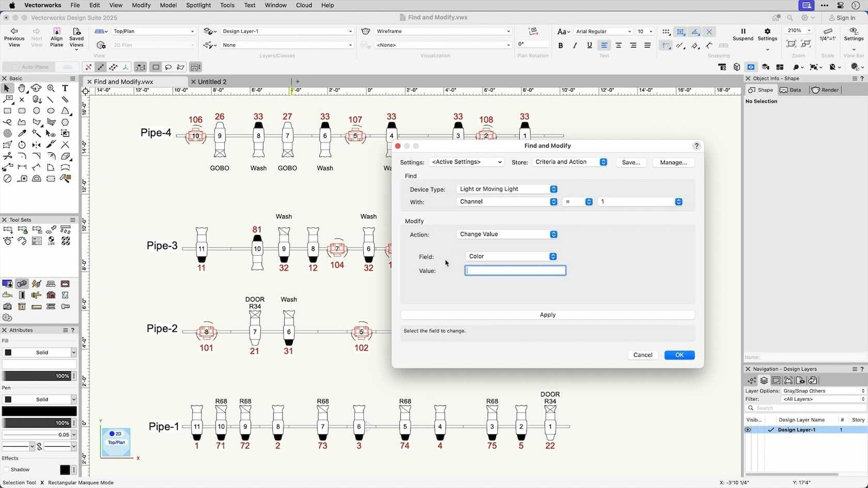868x488 pixels.
Task: Click the Apply button
Action: click(547, 315)
